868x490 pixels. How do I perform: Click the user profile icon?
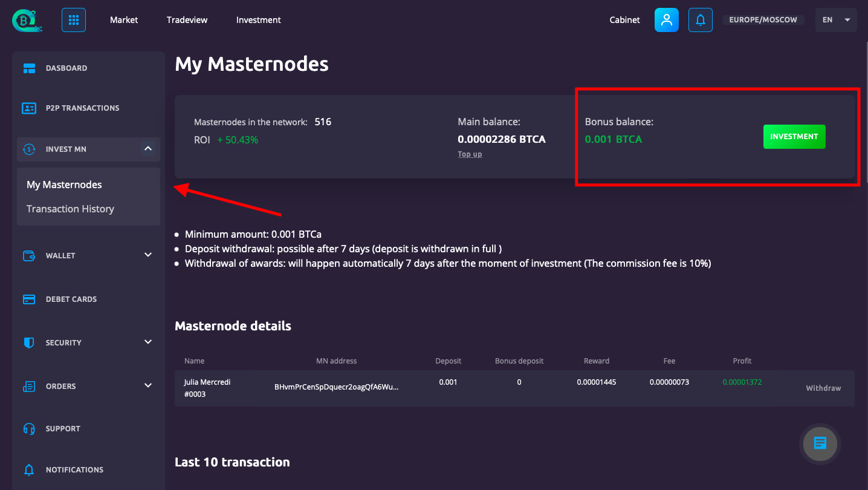coord(667,20)
